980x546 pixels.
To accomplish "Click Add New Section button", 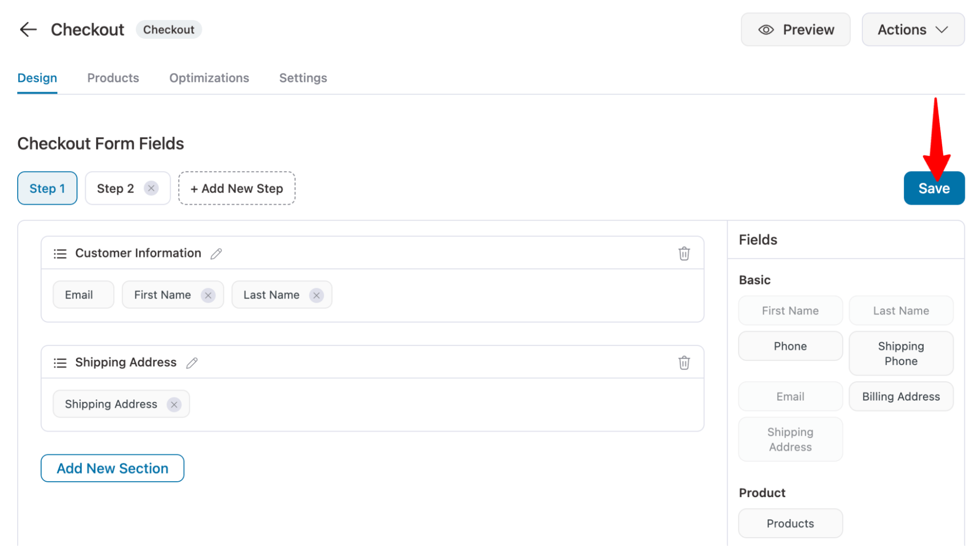I will tap(112, 468).
